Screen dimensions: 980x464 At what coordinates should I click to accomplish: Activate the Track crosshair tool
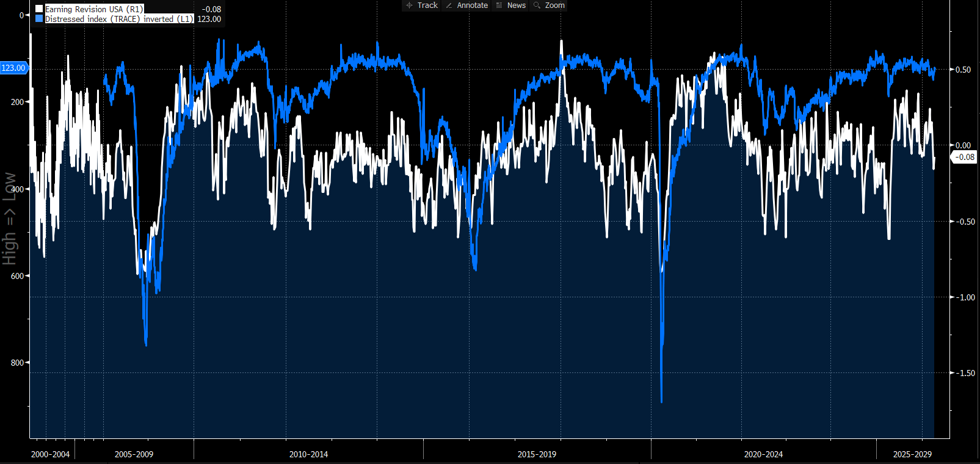(422, 5)
